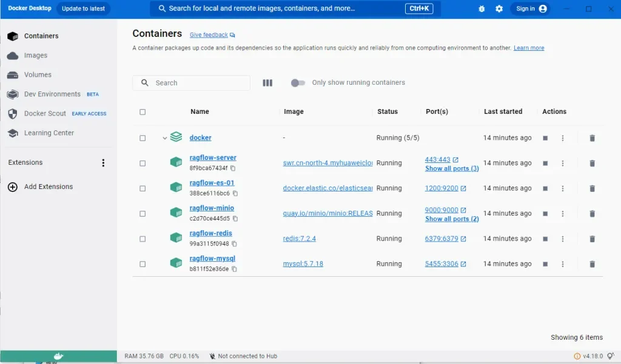The width and height of the screenshot is (621, 364).
Task: Expand Show all ports (3) for ragflow-server
Action: [x=452, y=168]
